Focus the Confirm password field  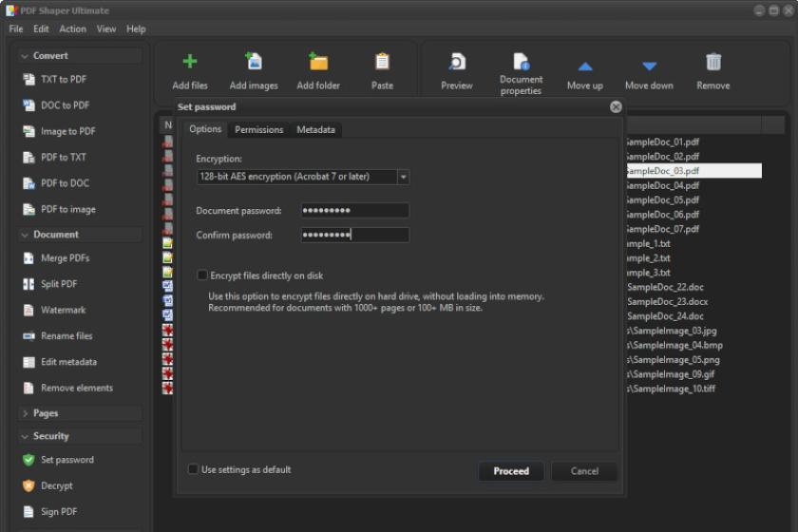[354, 235]
